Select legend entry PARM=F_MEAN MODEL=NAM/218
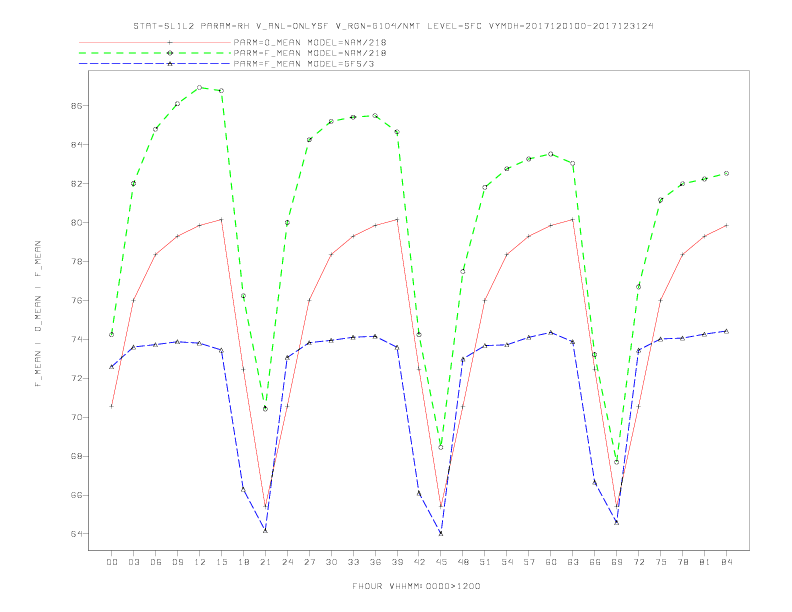The width and height of the screenshot is (792, 612). click(x=310, y=53)
